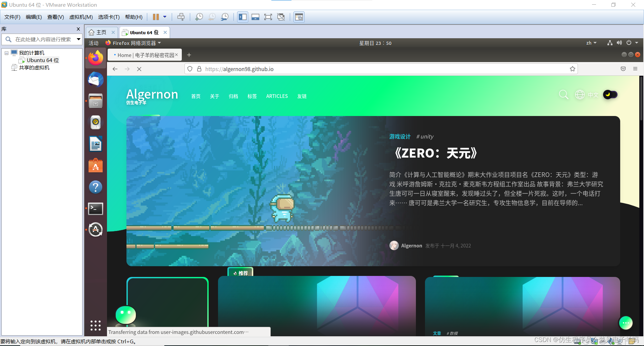The height and width of the screenshot is (346, 644).
Task: Click the clock 星期日 23:50
Action: [x=375, y=43]
